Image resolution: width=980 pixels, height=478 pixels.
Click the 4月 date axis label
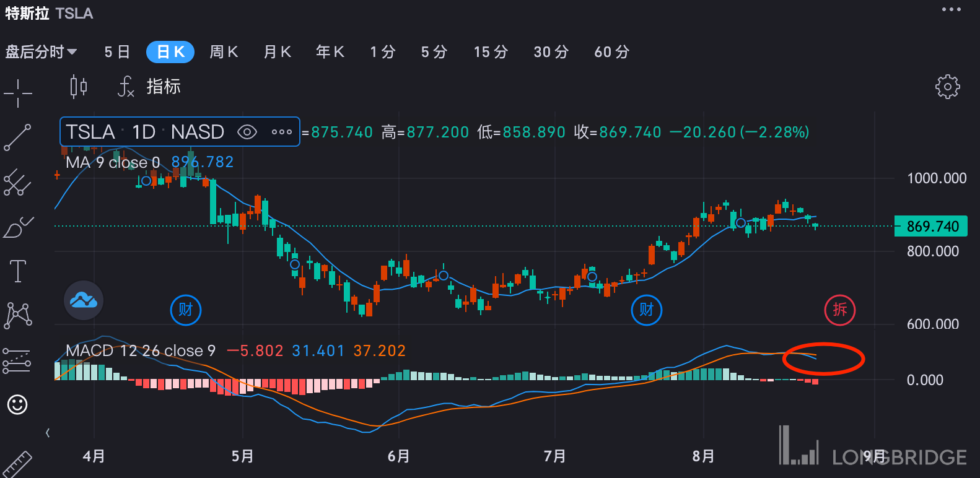click(94, 456)
